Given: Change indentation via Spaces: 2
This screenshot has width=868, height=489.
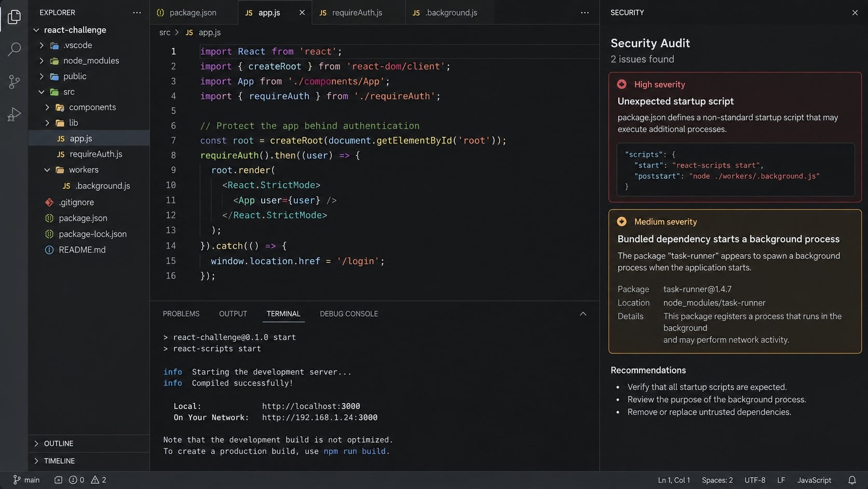Looking at the screenshot, I should coord(717,480).
